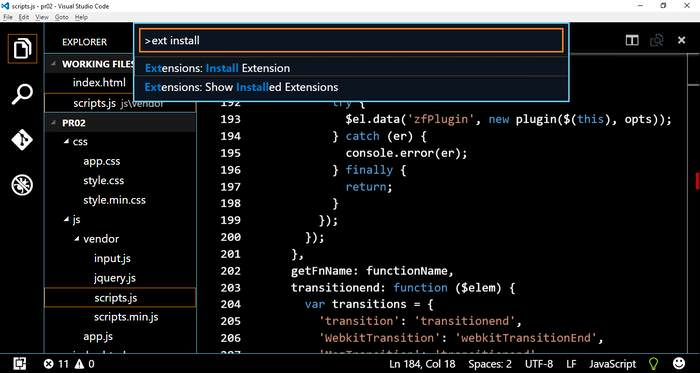The height and width of the screenshot is (373, 700).
Task: Collapse the vendor folder
Action: tap(77, 239)
